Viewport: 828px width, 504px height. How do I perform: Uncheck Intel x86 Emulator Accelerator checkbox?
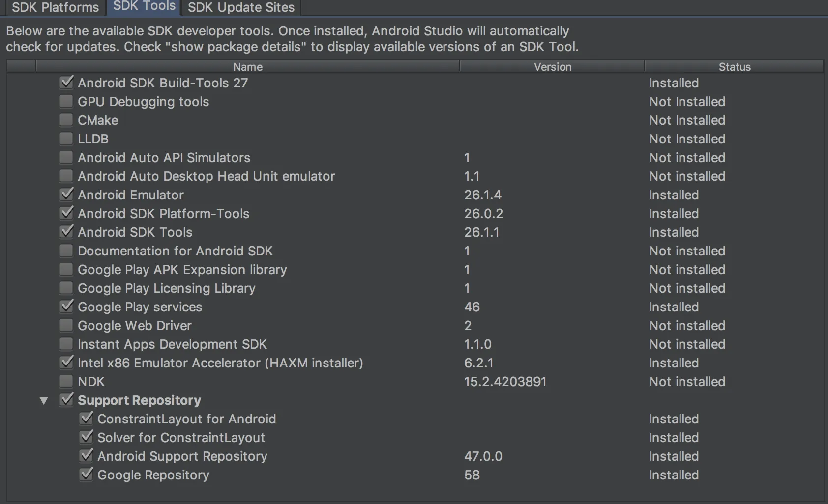[66, 363]
